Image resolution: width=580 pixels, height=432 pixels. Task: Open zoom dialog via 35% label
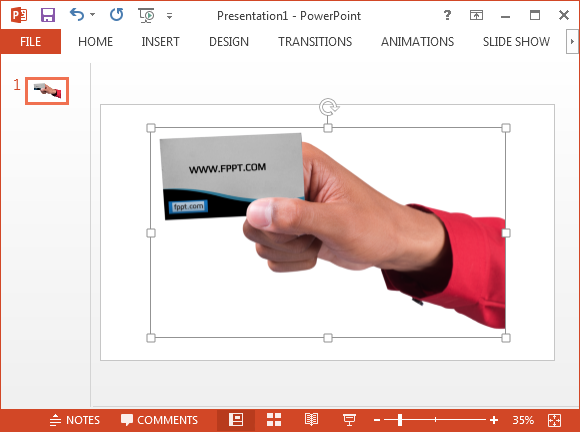523,420
